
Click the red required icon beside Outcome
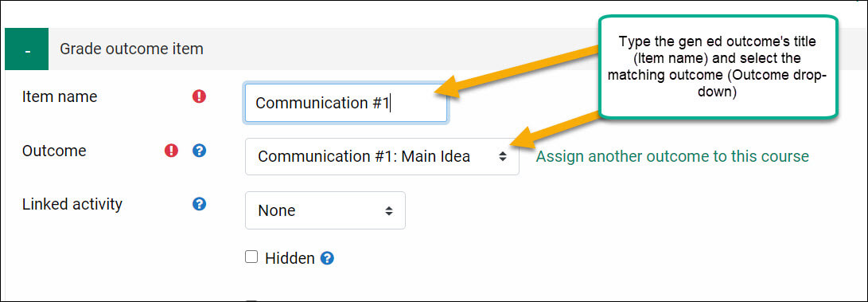click(172, 150)
